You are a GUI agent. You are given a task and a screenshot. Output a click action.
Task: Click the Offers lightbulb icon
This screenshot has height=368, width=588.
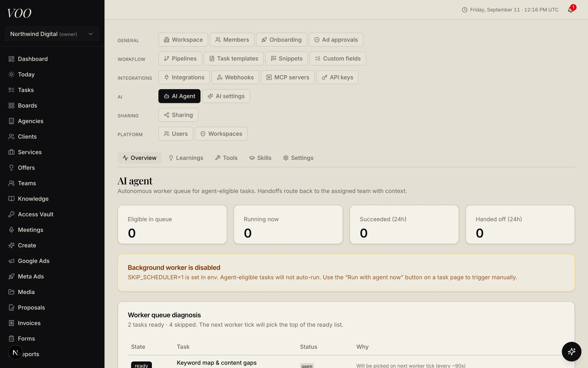11,168
